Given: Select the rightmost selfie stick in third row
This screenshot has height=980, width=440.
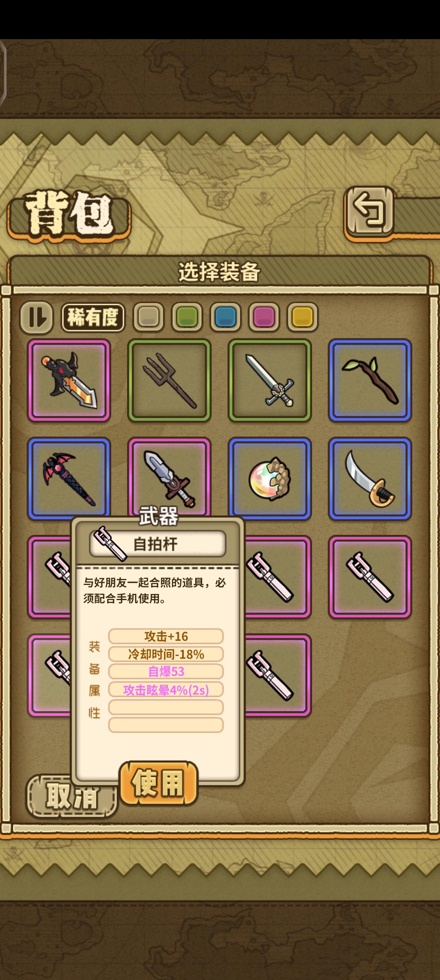Looking at the screenshot, I should click(370, 577).
